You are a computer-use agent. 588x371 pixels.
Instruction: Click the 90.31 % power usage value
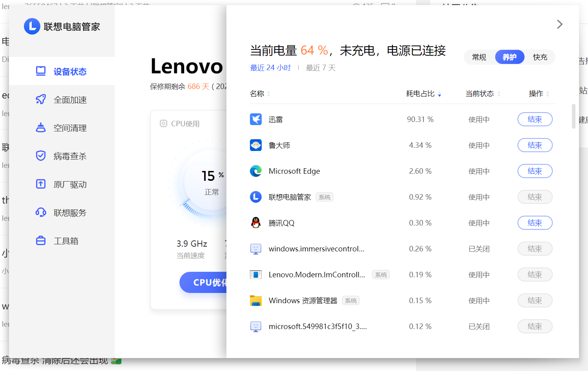[x=420, y=119]
